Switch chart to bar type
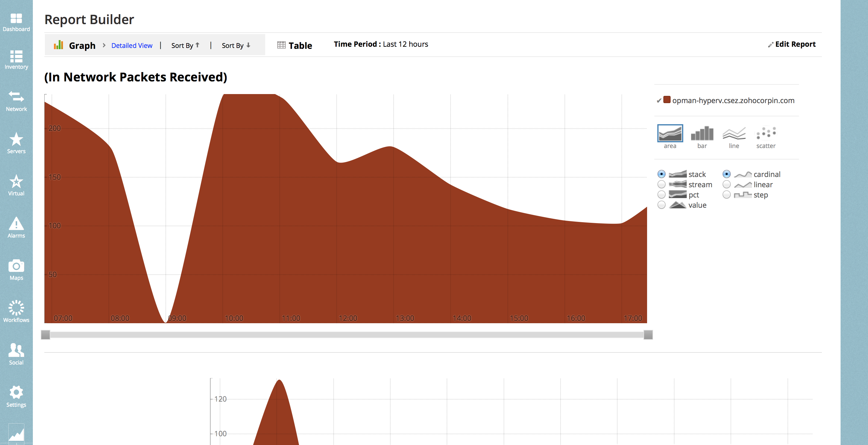 click(x=702, y=134)
